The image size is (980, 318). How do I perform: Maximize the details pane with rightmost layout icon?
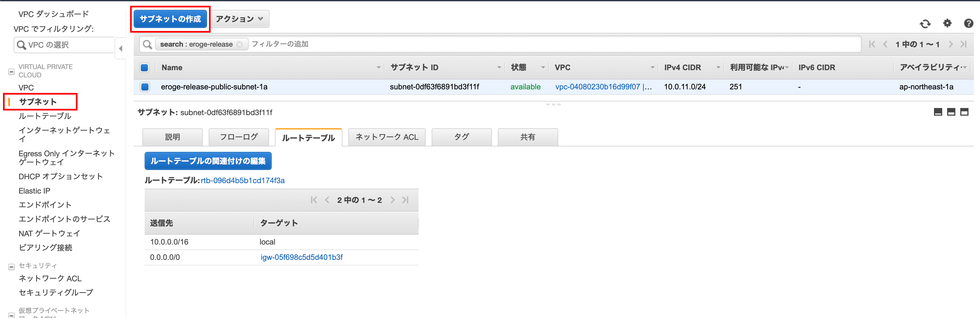(x=964, y=112)
